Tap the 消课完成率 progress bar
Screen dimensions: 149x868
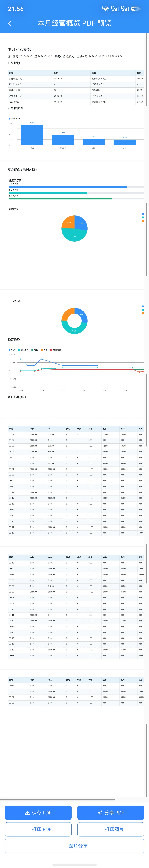76,198
